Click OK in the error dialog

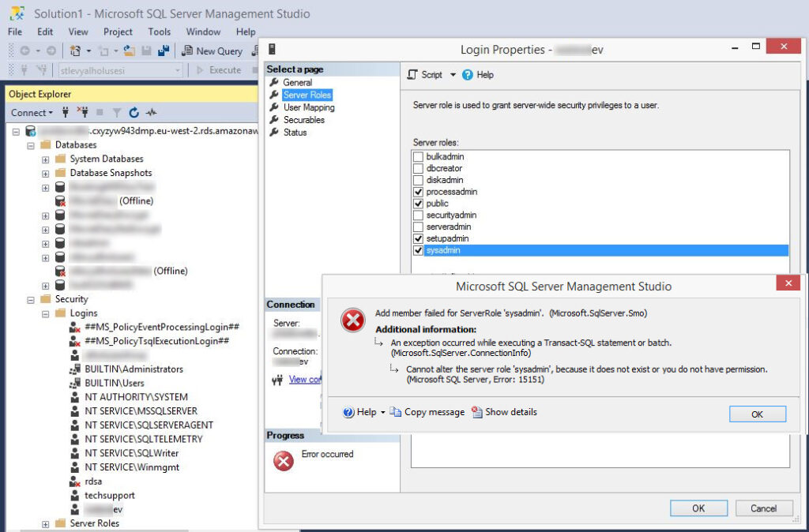(757, 414)
